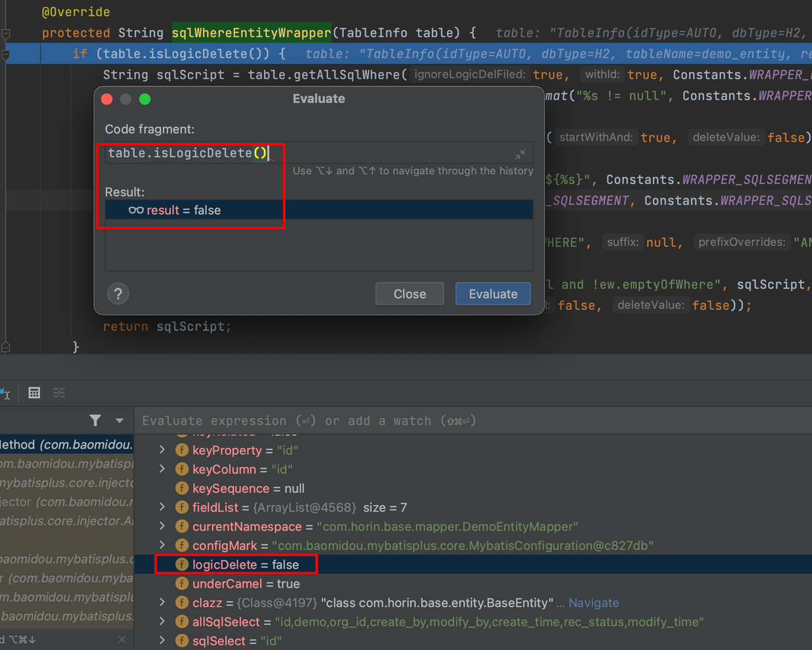The width and height of the screenshot is (812, 650).
Task: Click the Trace Current Stream Chain icon
Action: point(59,393)
